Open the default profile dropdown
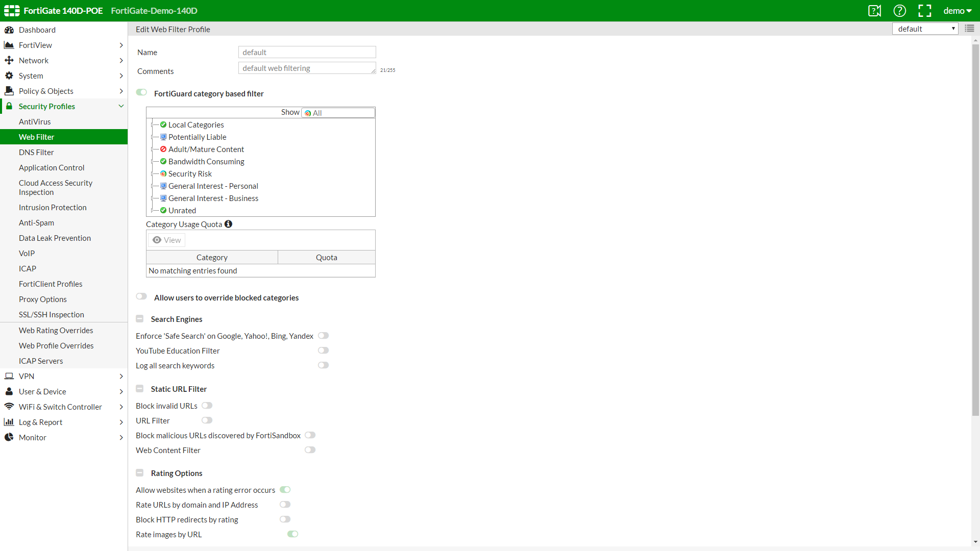The width and height of the screenshot is (980, 551). [x=925, y=29]
